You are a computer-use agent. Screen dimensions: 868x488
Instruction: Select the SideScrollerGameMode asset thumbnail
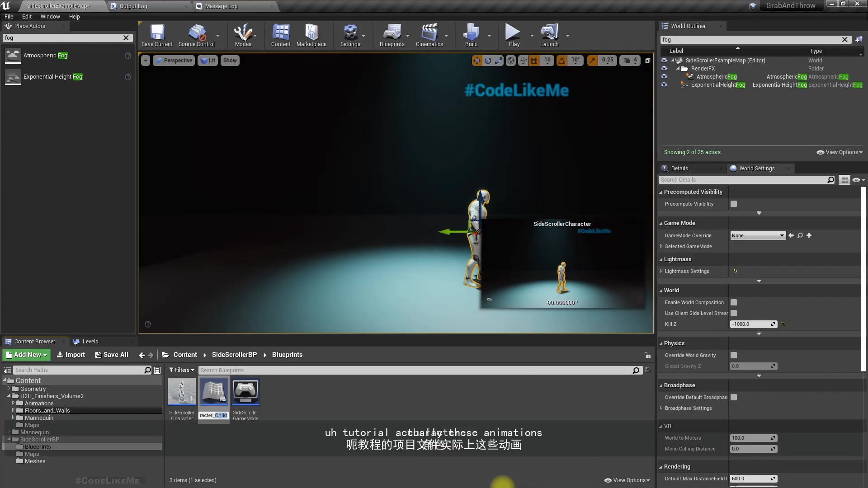(x=245, y=392)
